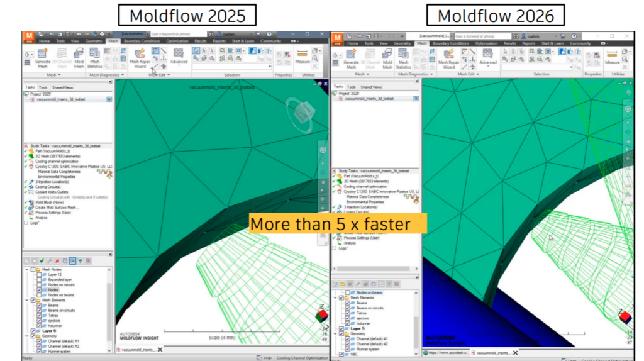This screenshot has width=644, height=361.
Task: Toggle the Layer 12 checkbox in the 2025 layers panel
Action: tap(39, 274)
